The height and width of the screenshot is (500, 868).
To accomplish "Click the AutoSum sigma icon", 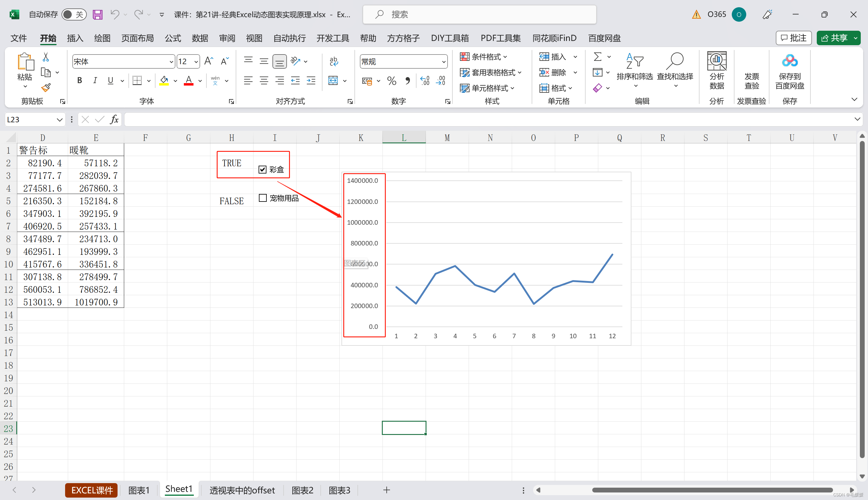I will pos(598,57).
